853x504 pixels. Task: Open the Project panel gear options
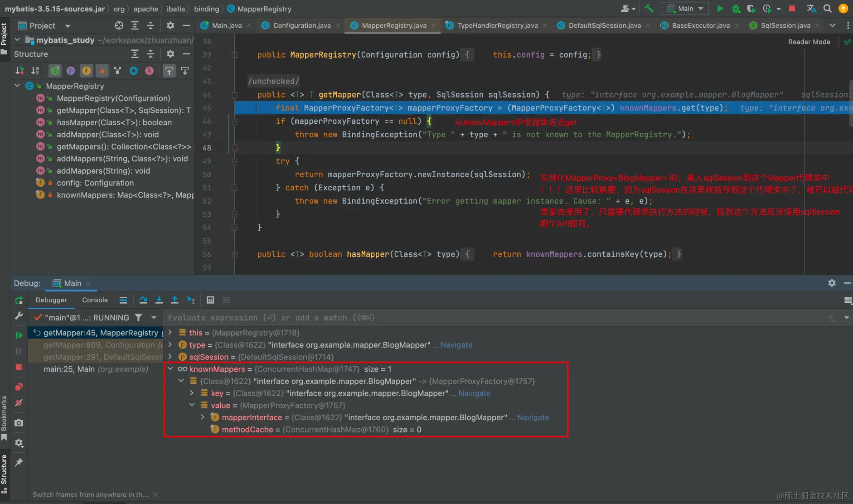tap(170, 25)
